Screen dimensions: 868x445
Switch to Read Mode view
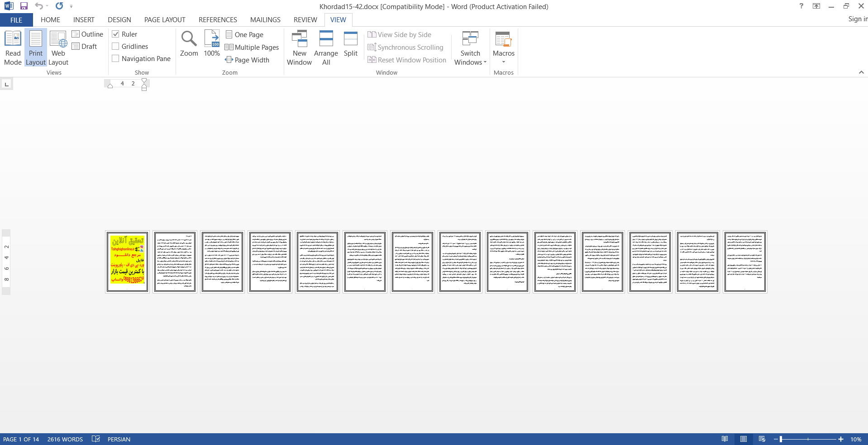click(x=13, y=48)
